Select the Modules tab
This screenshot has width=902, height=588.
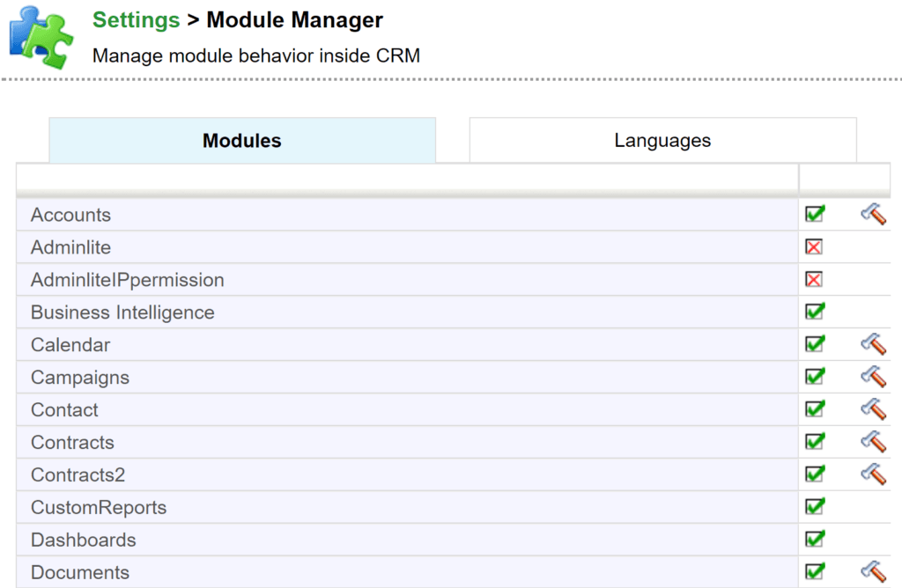tap(242, 139)
